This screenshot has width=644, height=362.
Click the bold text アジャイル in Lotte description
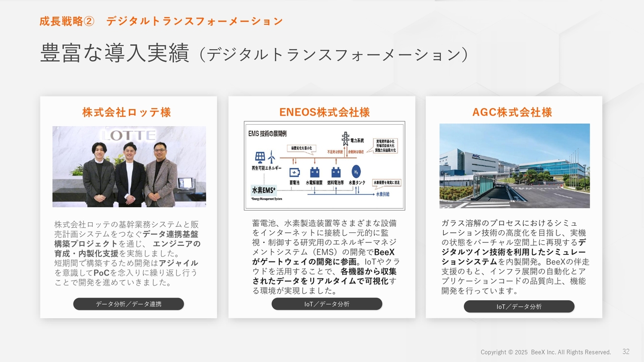coord(179,263)
